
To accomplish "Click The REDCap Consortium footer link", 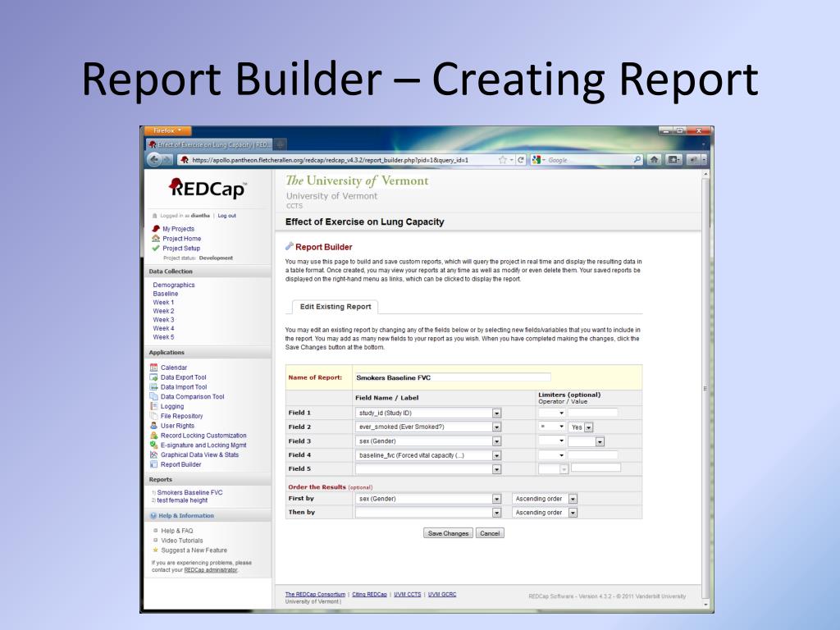I will click(315, 594).
